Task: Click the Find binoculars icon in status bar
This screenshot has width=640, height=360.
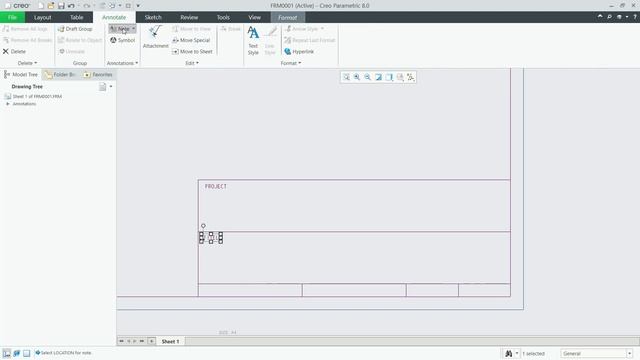Action: (x=509, y=353)
